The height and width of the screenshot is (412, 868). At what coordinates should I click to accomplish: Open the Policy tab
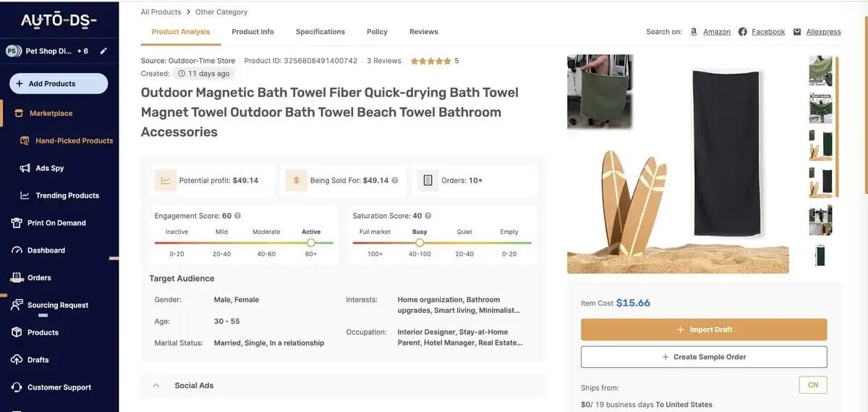click(377, 32)
